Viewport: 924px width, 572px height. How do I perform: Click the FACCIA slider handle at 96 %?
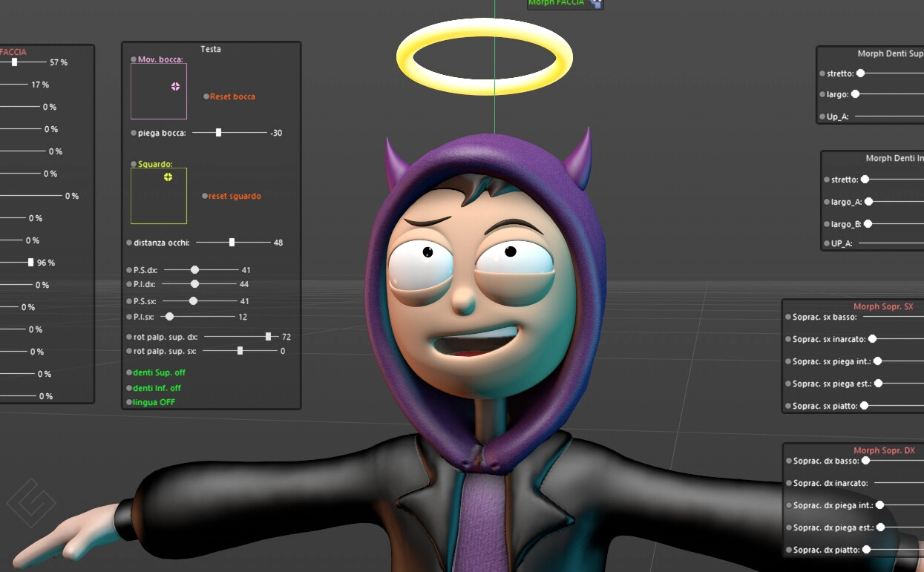coord(30,263)
